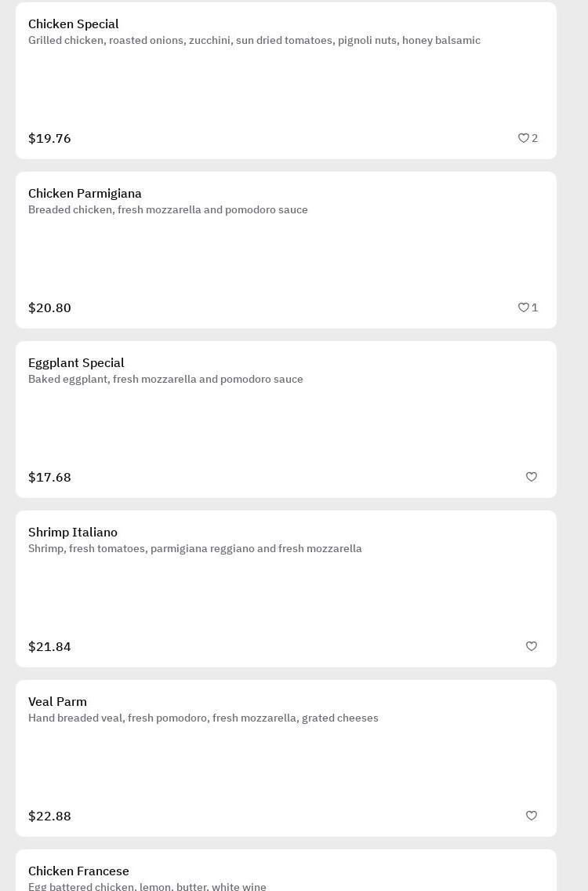Favorite the Eggplant Special with heart icon
The height and width of the screenshot is (891, 588).
[x=532, y=477]
